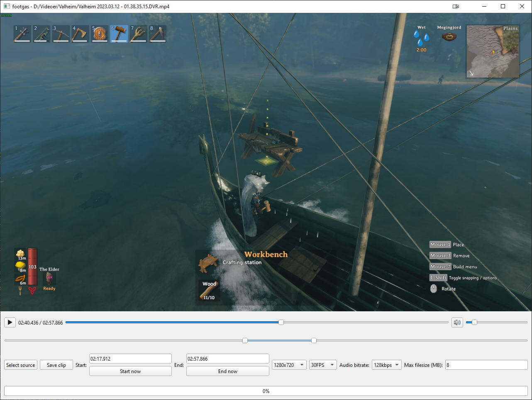Click the clip range end handle
Viewport: 532px width, 400px height.
314,340
